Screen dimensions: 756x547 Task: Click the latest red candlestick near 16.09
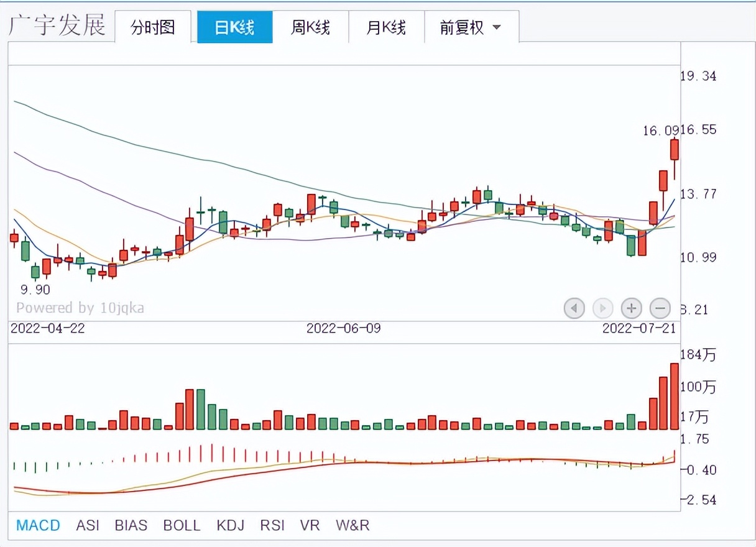point(675,150)
